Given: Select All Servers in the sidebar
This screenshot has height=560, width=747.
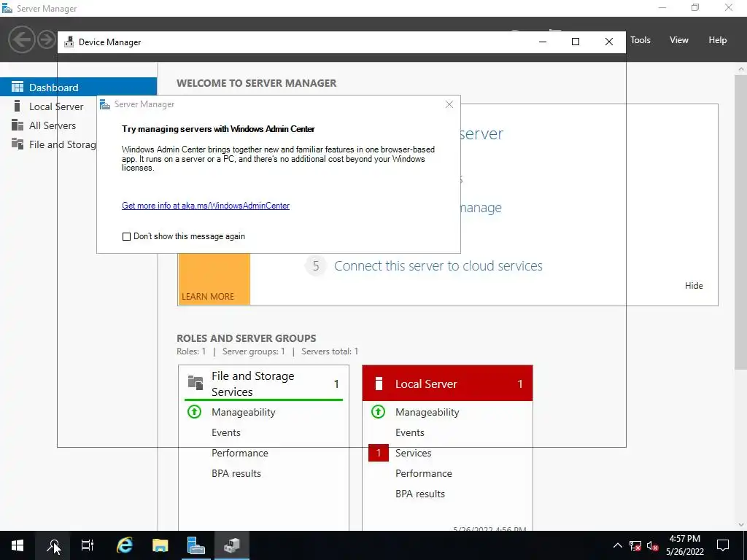Looking at the screenshot, I should click(53, 125).
